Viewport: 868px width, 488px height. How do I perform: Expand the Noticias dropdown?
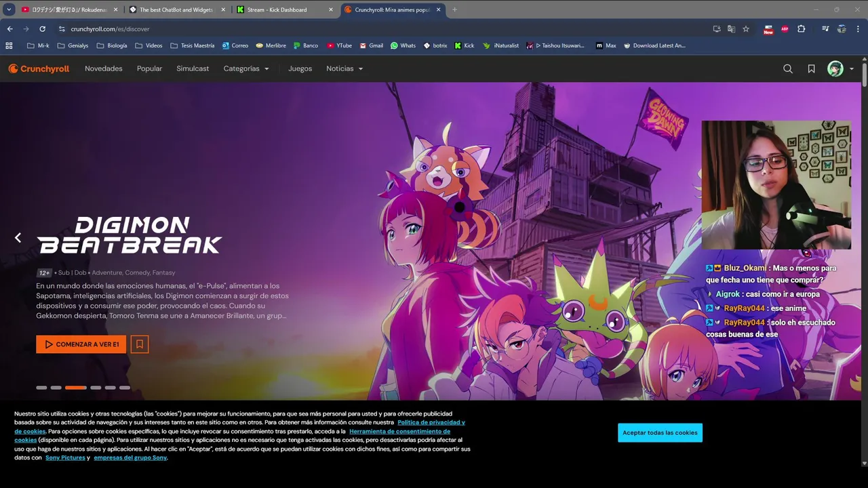tap(344, 68)
